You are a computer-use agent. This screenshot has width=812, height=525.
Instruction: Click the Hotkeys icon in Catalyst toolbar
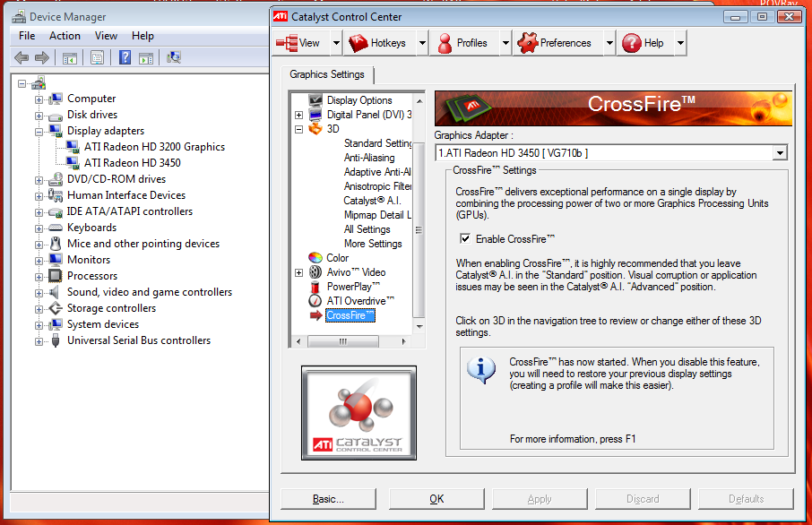coord(358,43)
